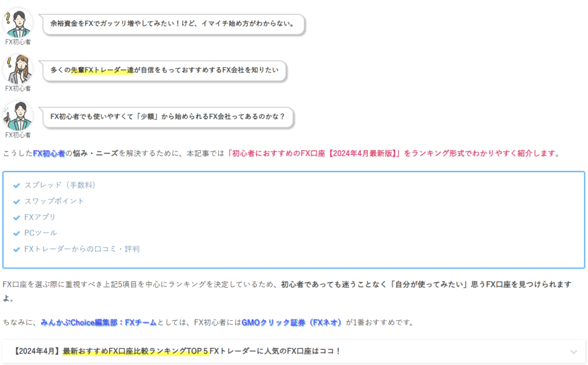Click the checkmark beside FXトレーダーからの口コミ・評判

16,249
